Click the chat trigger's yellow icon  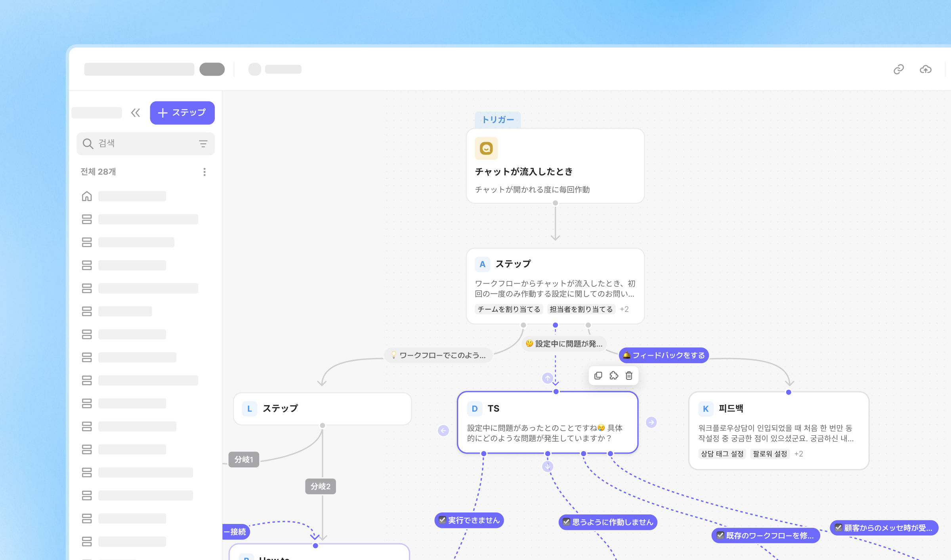point(486,148)
